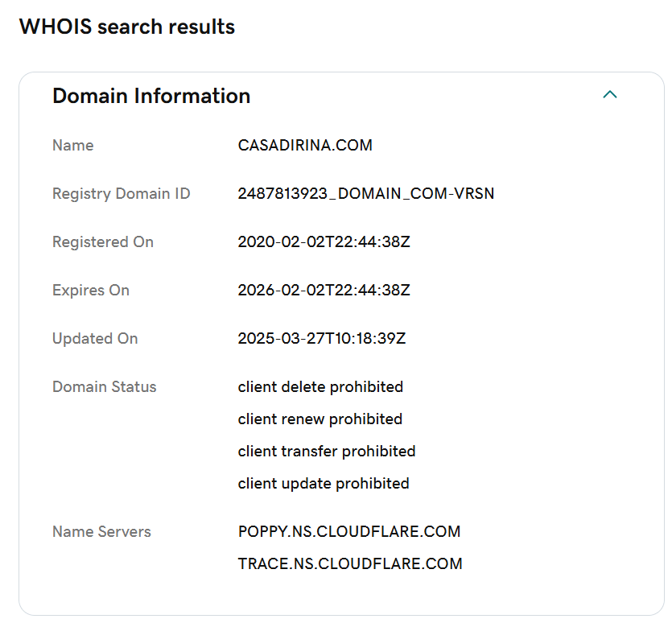Click client delete prohibited status
Viewport: 672px width, 623px height.
[320, 386]
